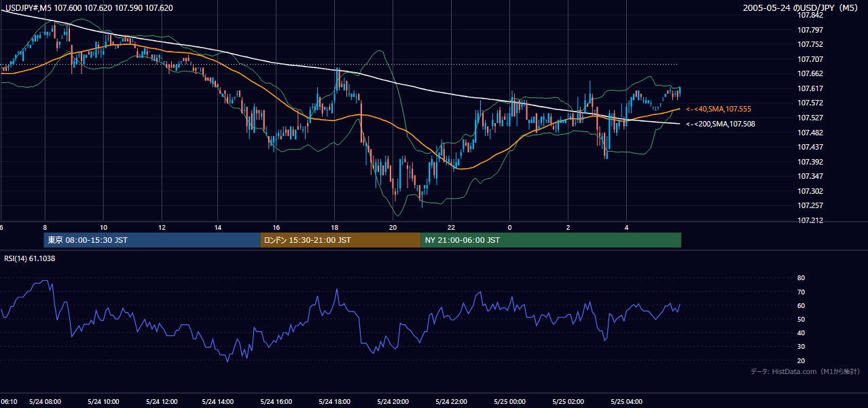The height and width of the screenshot is (408, 868).
Task: Click price axis value 107.302
Action: 810,191
